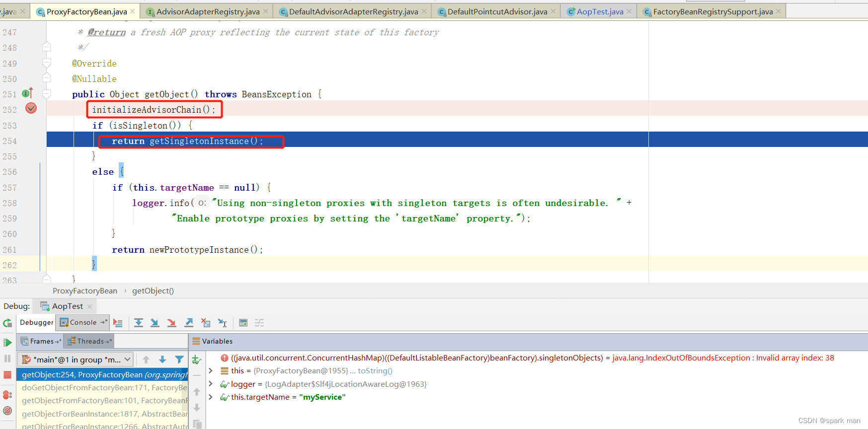This screenshot has height=429, width=868.
Task: Select frame doGetObjectFromFactoryBean:171
Action: coord(102,388)
